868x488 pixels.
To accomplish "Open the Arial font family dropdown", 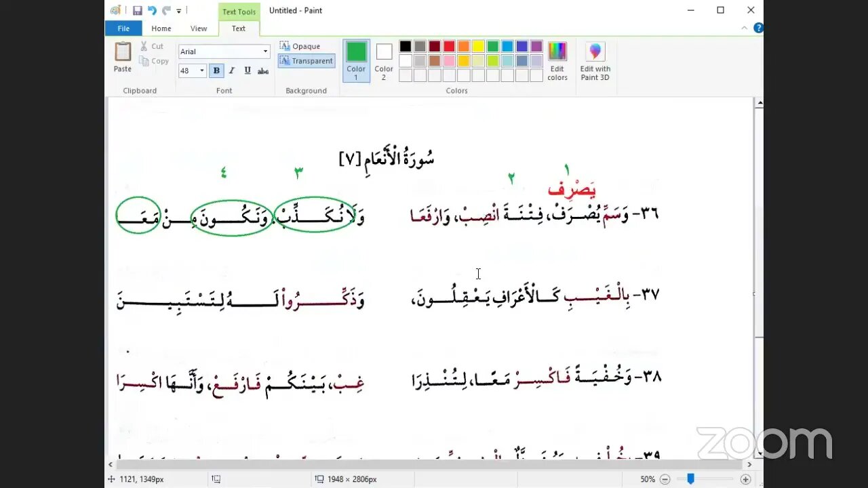I will click(265, 52).
